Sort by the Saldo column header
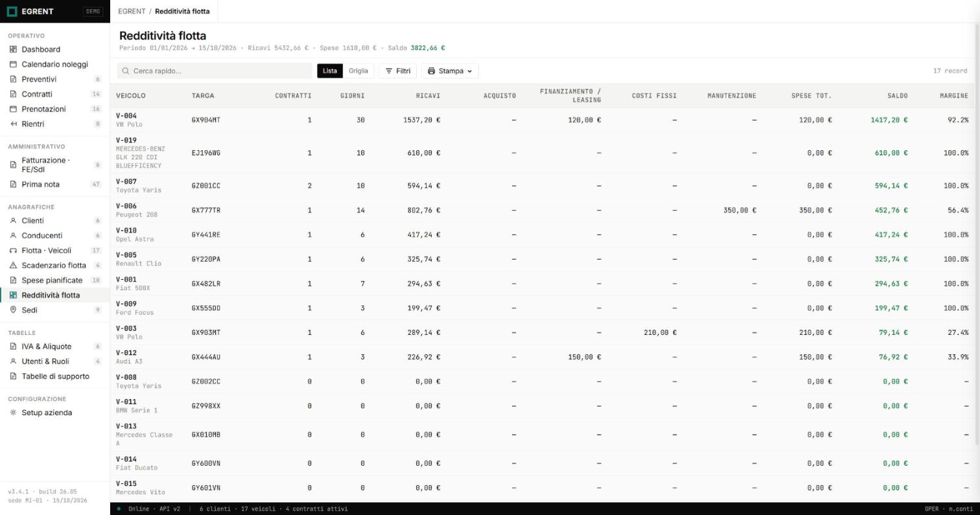This screenshot has height=515, width=980. (x=897, y=96)
